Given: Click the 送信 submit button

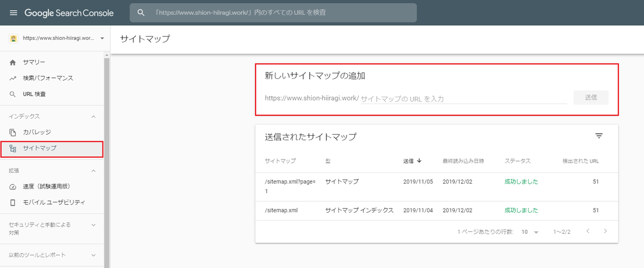Looking at the screenshot, I should (x=591, y=98).
